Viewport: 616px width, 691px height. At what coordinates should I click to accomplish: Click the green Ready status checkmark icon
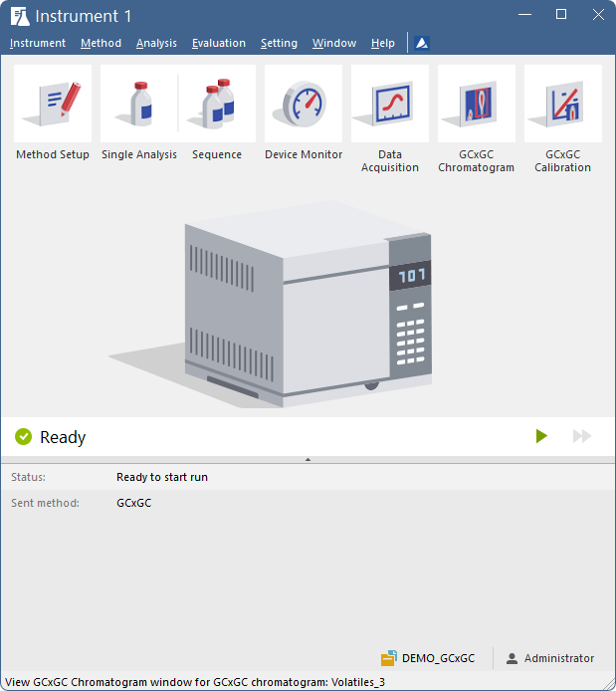click(23, 437)
